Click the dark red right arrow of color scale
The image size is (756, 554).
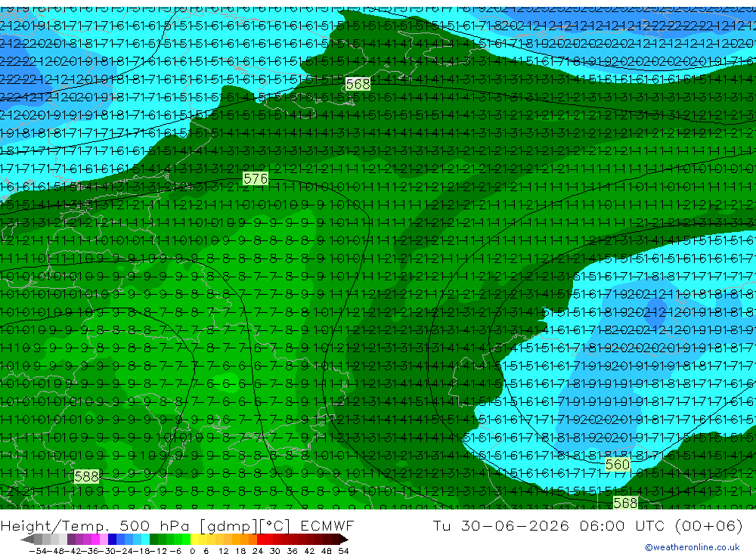344,540
